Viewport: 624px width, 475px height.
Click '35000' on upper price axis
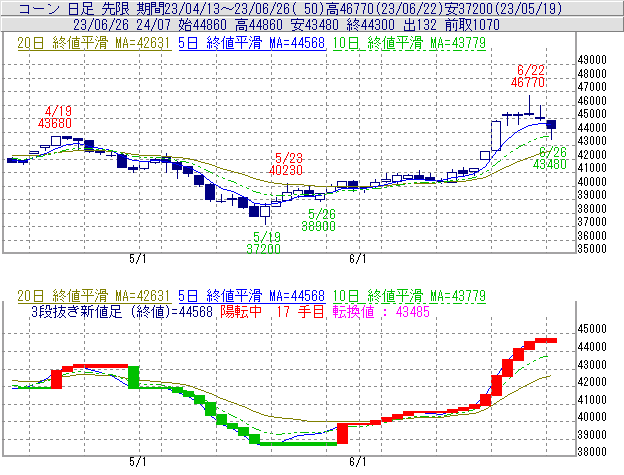tap(592, 249)
